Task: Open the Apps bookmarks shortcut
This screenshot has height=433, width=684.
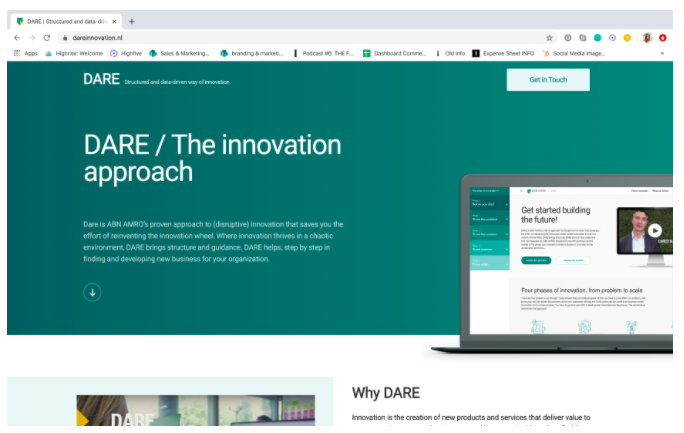Action: click(26, 53)
